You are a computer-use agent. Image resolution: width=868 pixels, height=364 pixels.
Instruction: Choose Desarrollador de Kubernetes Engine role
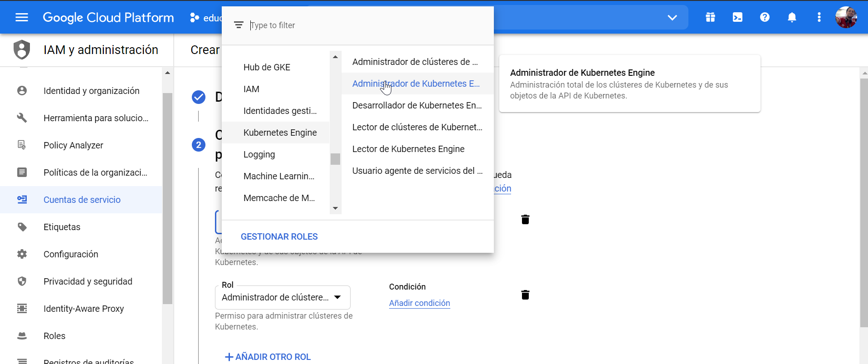point(418,105)
